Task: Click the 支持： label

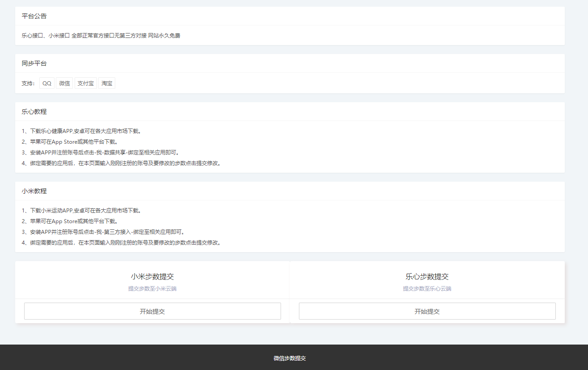Action: point(29,83)
